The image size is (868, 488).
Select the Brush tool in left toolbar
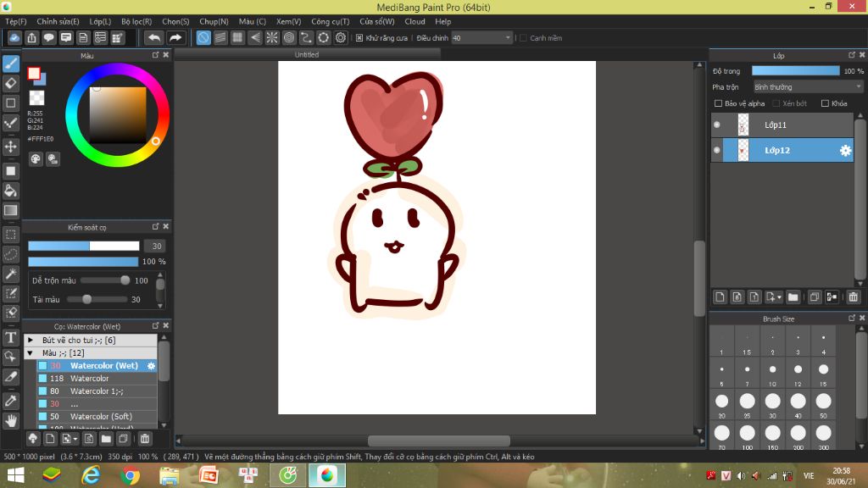tap(11, 64)
